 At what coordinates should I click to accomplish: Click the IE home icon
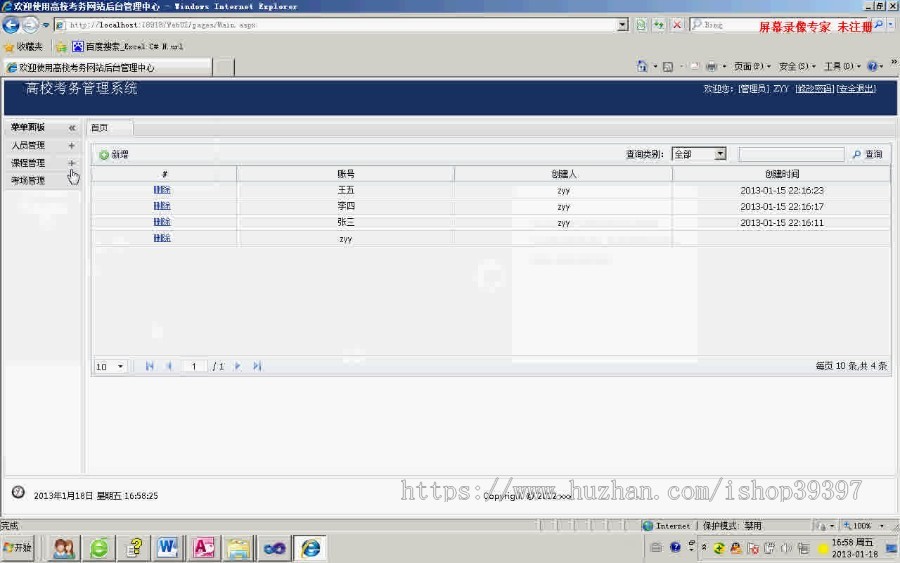tap(642, 67)
